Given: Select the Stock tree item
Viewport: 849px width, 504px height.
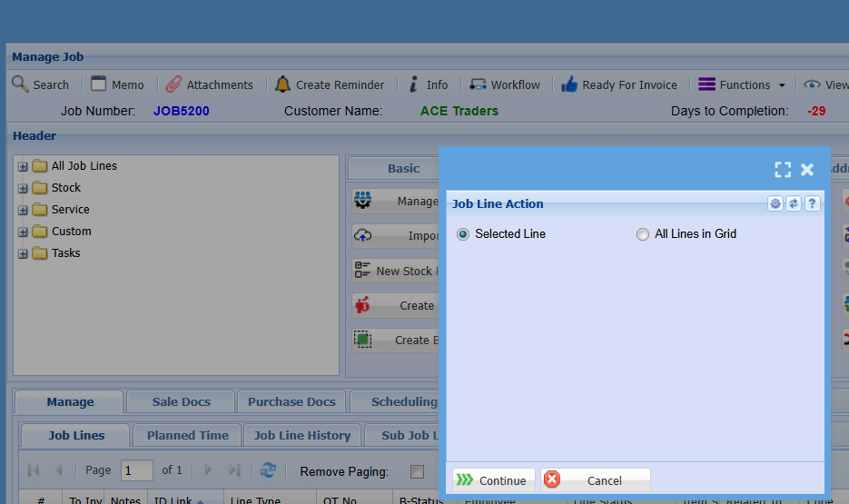Looking at the screenshot, I should (66, 187).
